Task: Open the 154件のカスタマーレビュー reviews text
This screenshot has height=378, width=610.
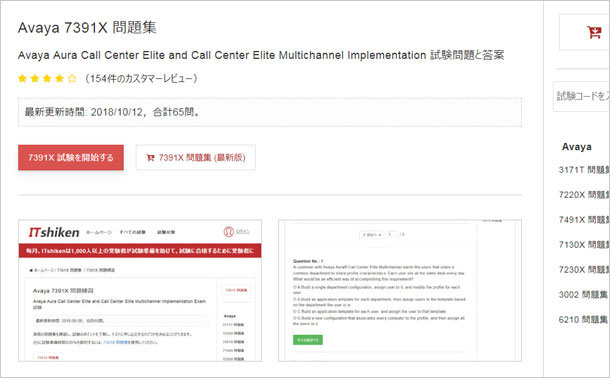Action: 141,79
